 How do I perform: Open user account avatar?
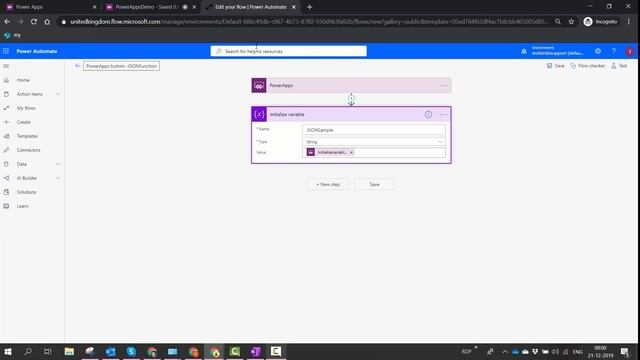tap(629, 51)
